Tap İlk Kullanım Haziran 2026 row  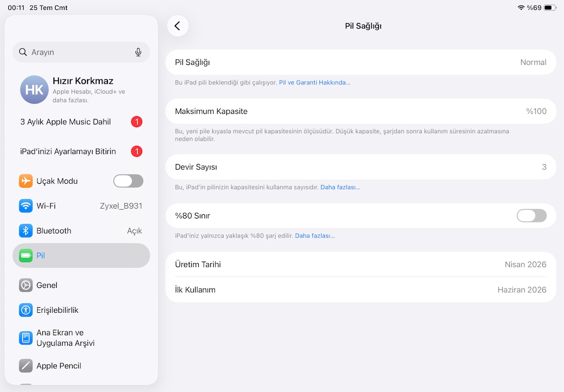point(361,290)
